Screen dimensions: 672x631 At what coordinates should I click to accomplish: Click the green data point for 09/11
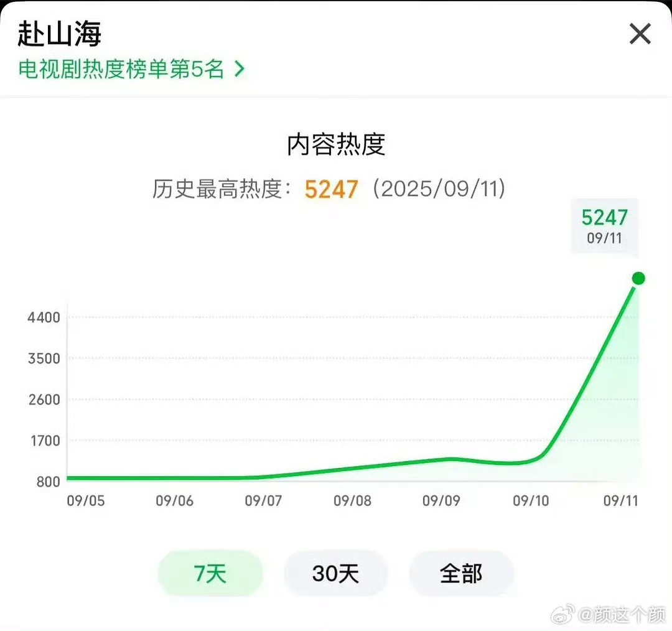tap(638, 278)
